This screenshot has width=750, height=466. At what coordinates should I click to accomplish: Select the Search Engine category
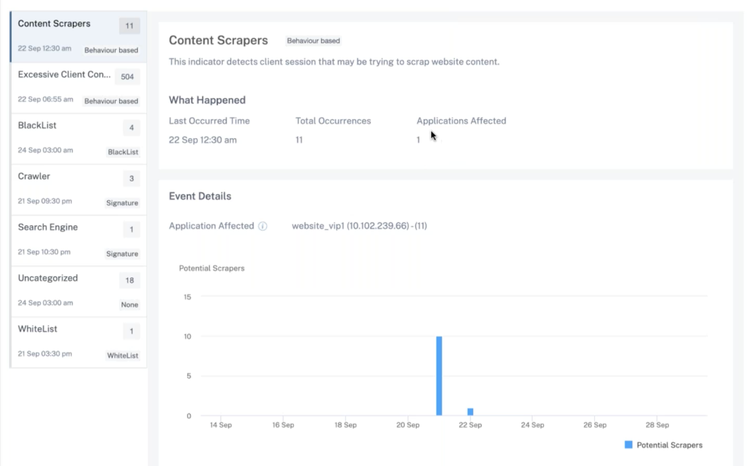pos(79,241)
